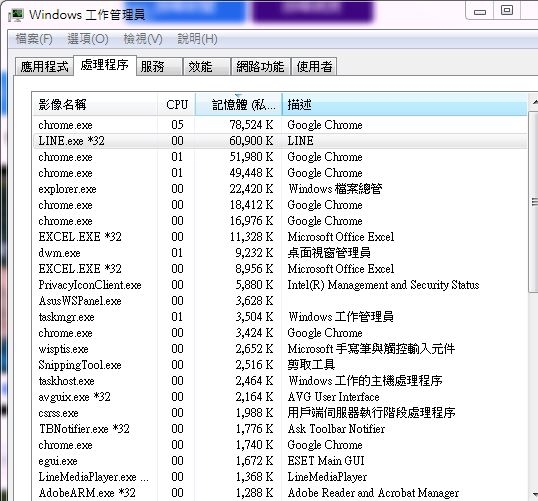The image size is (538, 501).
Task: Click the 'Ask Toolbar Notifier' description
Action: 336,429
